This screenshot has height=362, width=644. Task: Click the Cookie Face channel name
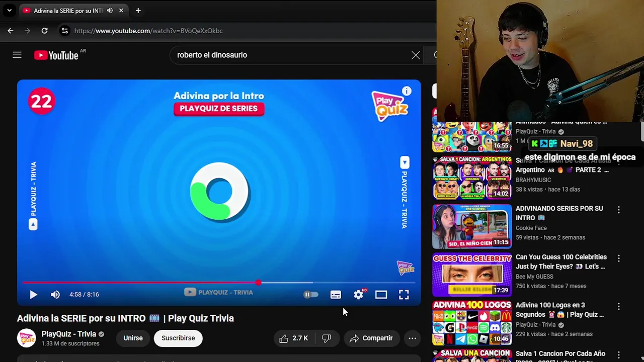[x=531, y=228]
